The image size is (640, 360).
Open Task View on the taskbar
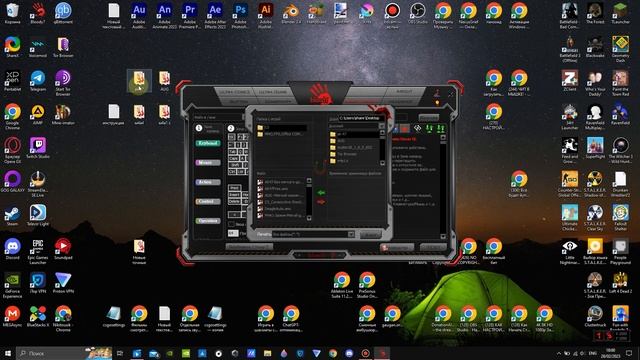(120, 353)
